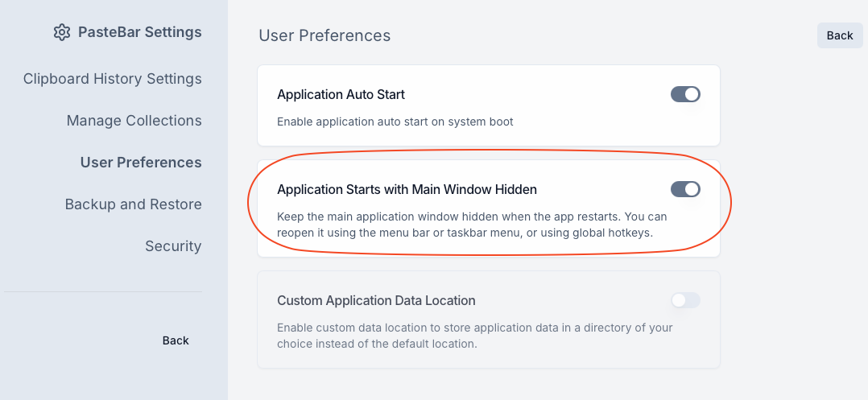This screenshot has width=868, height=400.
Task: Go to Manage Collections settings
Action: pos(134,121)
